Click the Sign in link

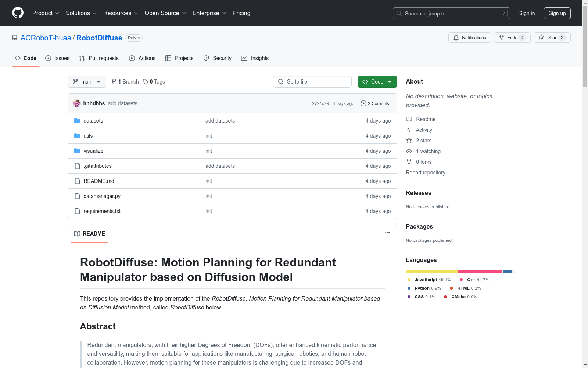tap(527, 13)
